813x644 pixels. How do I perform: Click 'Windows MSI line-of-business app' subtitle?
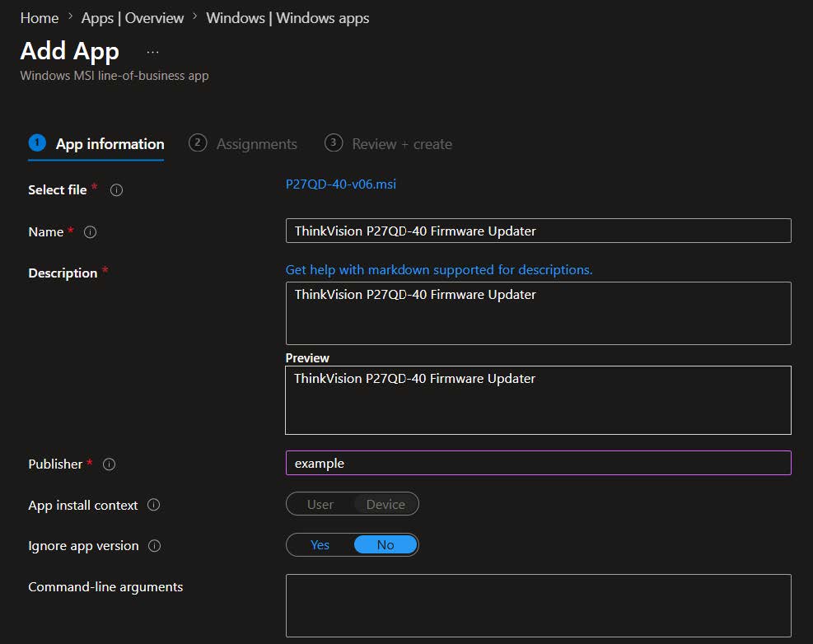[114, 76]
